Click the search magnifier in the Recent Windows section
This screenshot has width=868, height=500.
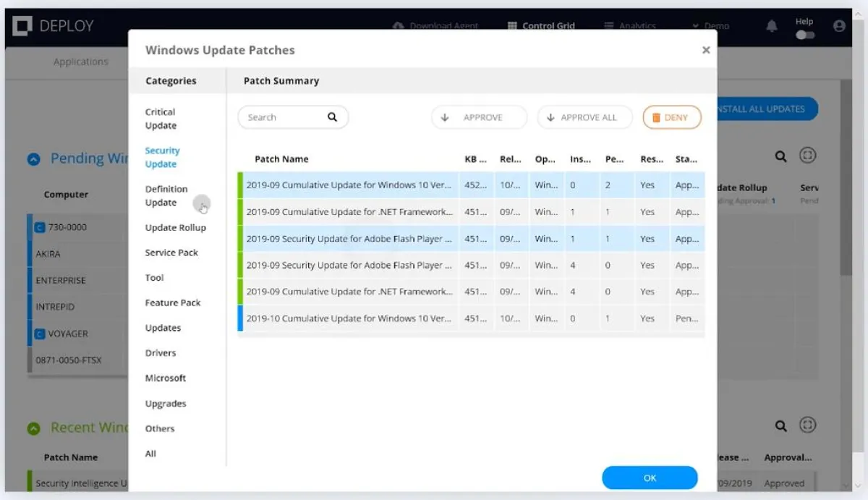tap(781, 425)
